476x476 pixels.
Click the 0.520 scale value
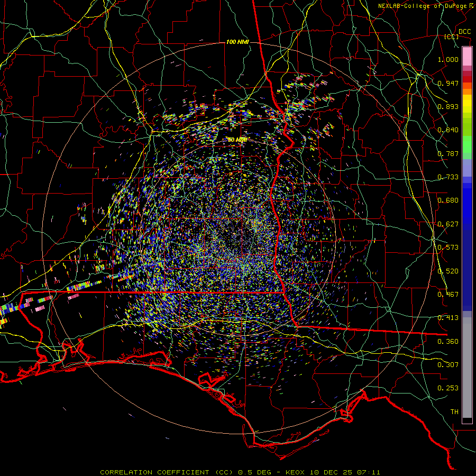pyautogui.click(x=448, y=271)
